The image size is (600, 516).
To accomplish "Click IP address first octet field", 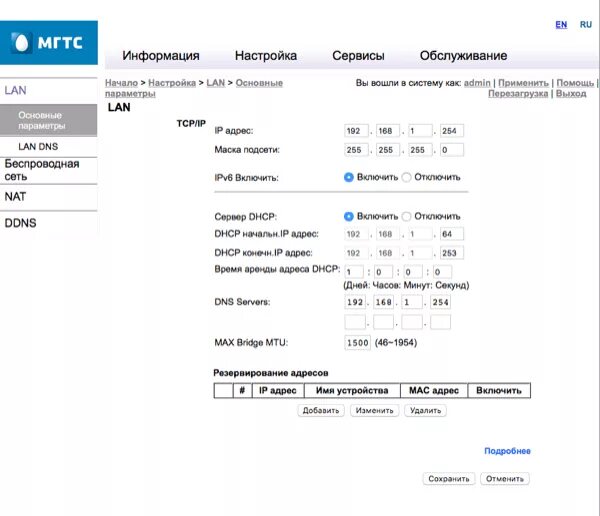I will pyautogui.click(x=356, y=131).
